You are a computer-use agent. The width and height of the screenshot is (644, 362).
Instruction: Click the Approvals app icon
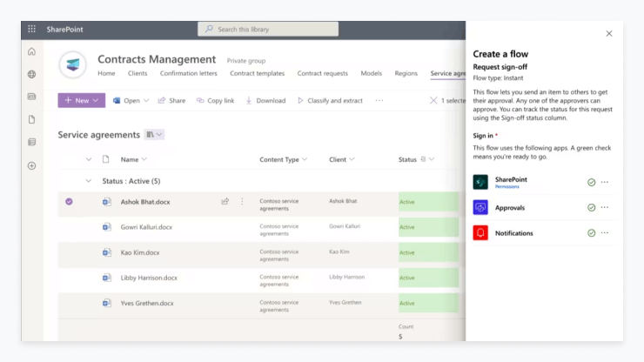[480, 207]
